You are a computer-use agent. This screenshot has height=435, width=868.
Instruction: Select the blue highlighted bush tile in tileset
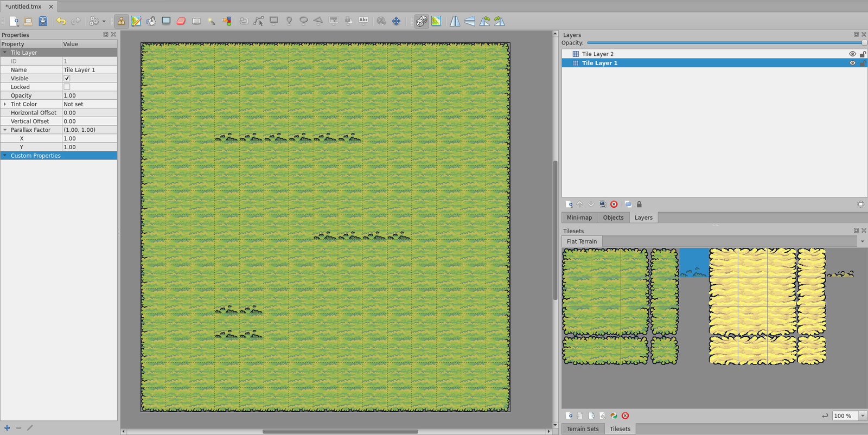[x=694, y=263]
